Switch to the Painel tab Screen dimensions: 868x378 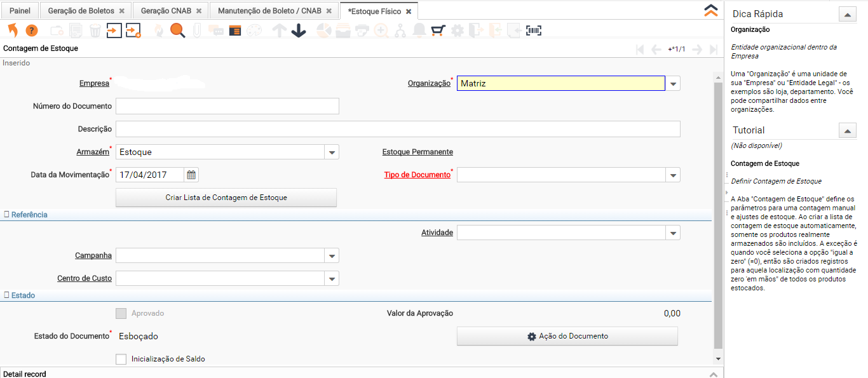[x=20, y=11]
